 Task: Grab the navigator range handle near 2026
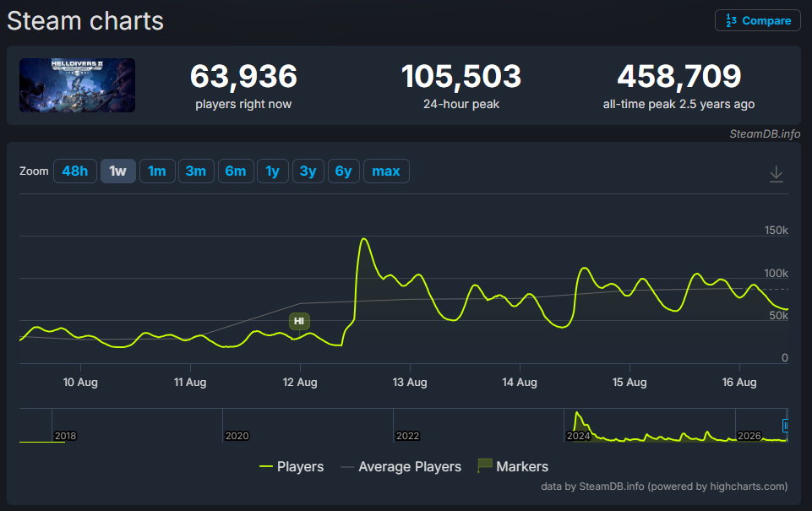(785, 426)
